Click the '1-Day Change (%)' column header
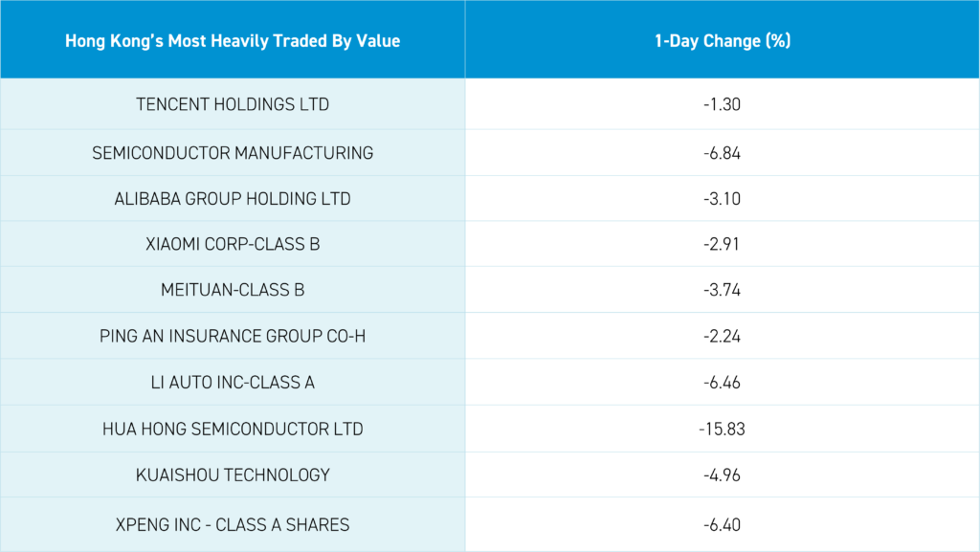The height and width of the screenshot is (552, 980). tap(722, 41)
